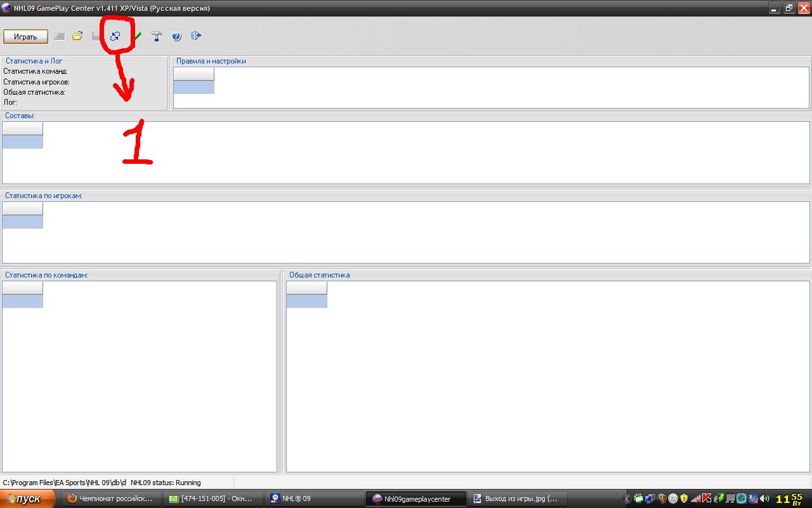Click the Общая статистика: label in log panel
Image resolution: width=812 pixels, height=508 pixels.
pos(34,92)
